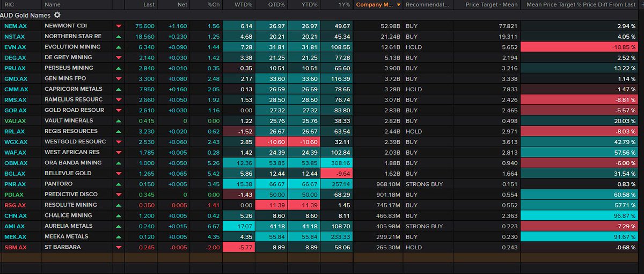The height and width of the screenshot is (274, 644).
Task: Click trend arrow for Capricorn Metals
Action: [119, 89]
